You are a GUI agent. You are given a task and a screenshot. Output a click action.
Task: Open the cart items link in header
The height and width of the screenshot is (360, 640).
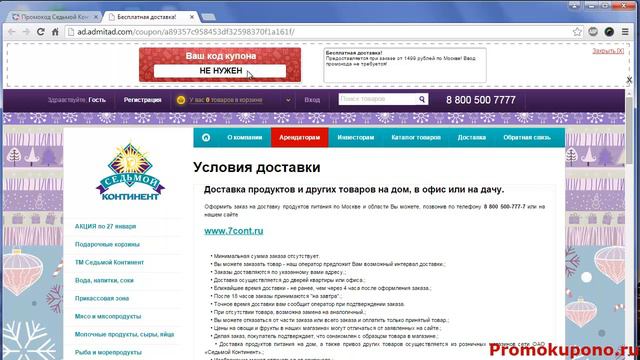click(x=225, y=100)
